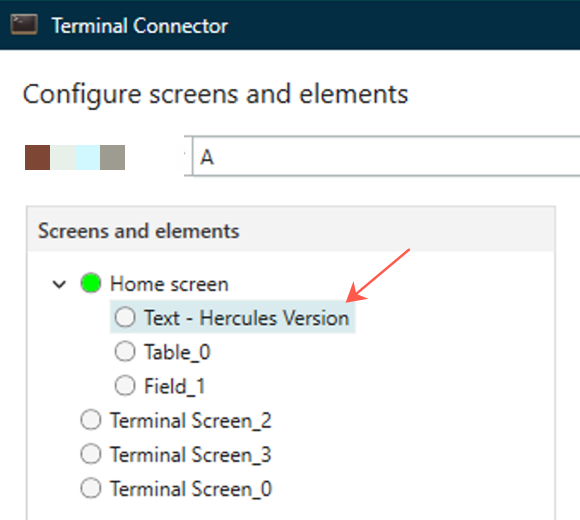
Task: Select the Home screen label
Action: [169, 284]
